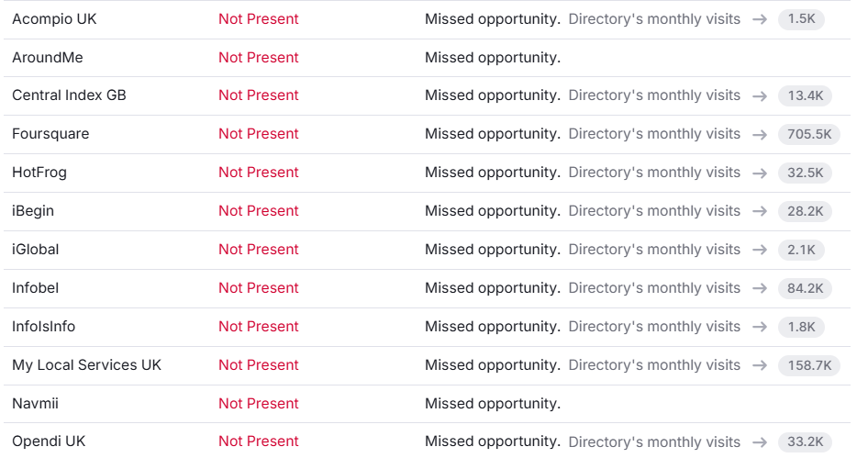Click Missed opportunity text in Navmii row
The height and width of the screenshot is (458, 868).
coord(493,404)
